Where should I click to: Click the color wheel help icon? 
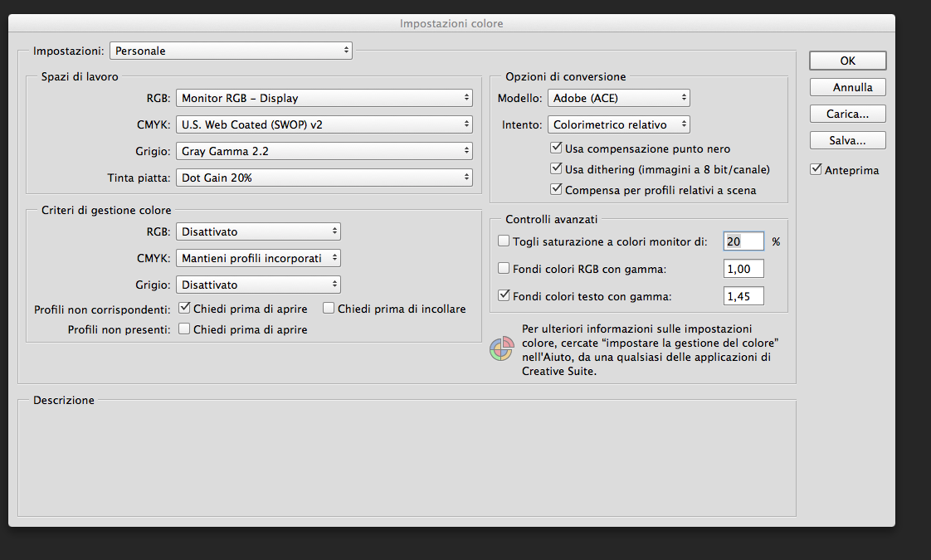(502, 349)
